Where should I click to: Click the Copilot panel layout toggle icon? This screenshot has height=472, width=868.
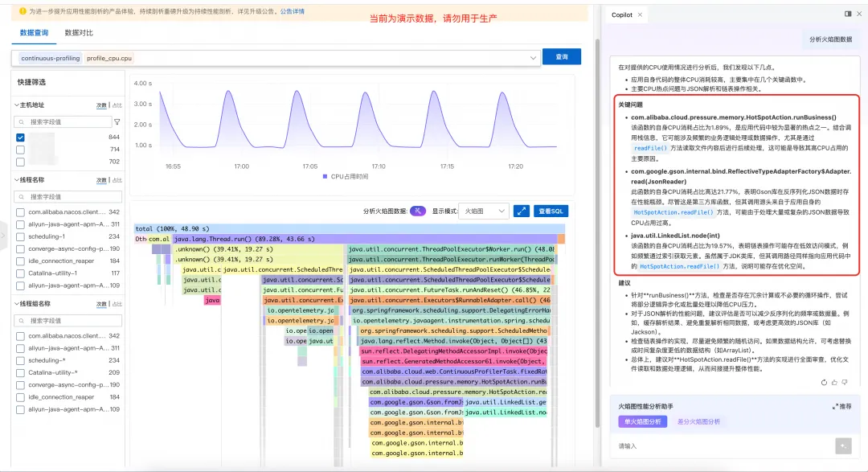tap(848, 14)
